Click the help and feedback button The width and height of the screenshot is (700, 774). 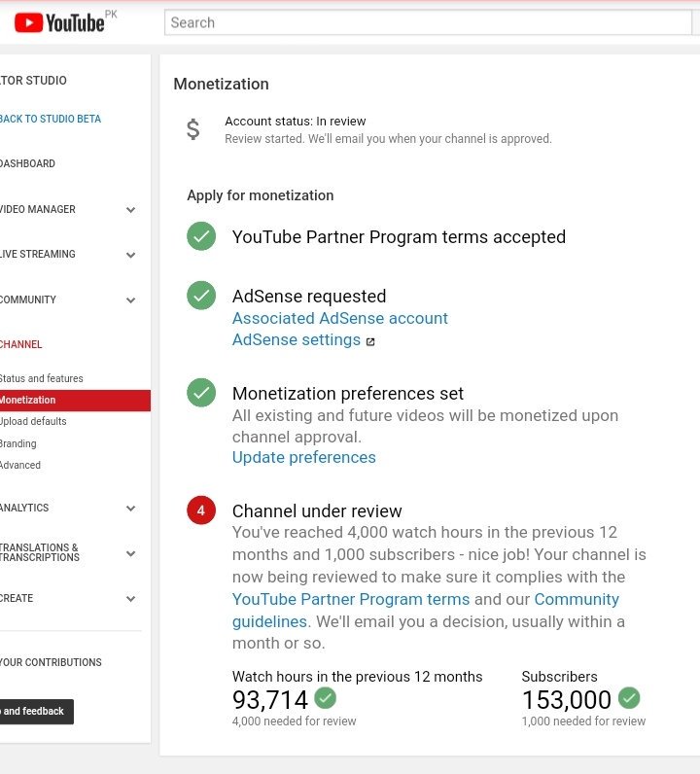click(37, 712)
